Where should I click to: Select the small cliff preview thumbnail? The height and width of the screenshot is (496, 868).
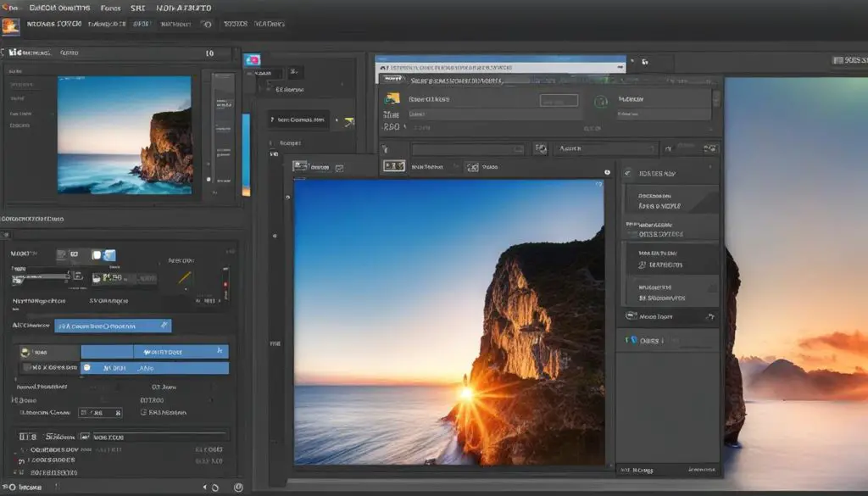[x=125, y=135]
